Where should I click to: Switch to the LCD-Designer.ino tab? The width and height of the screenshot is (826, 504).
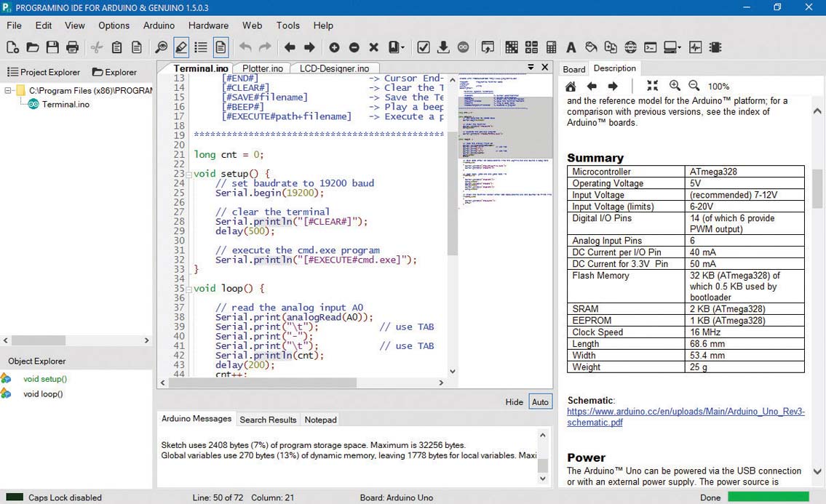pos(334,68)
